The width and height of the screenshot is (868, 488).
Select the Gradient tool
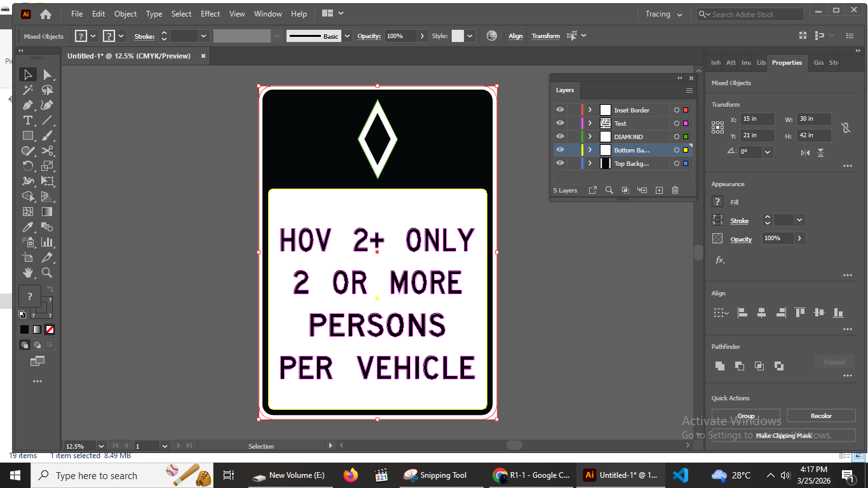(x=48, y=212)
